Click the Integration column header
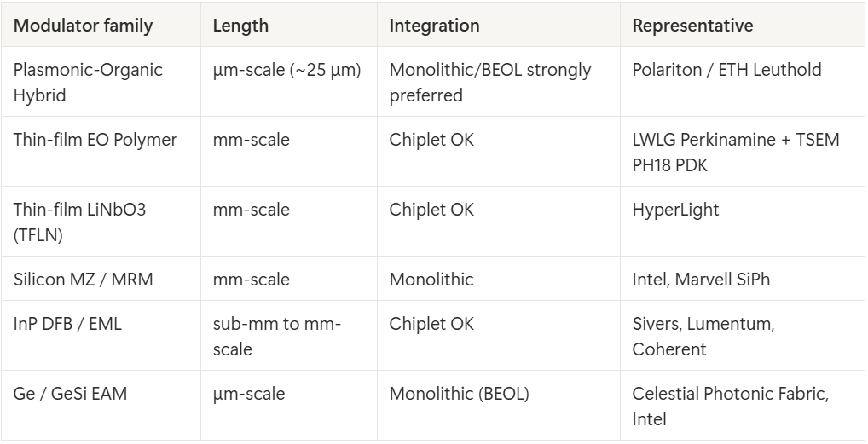 click(499, 26)
